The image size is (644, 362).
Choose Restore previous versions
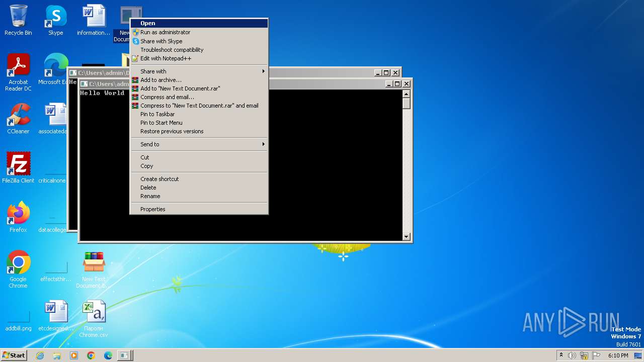199,131
